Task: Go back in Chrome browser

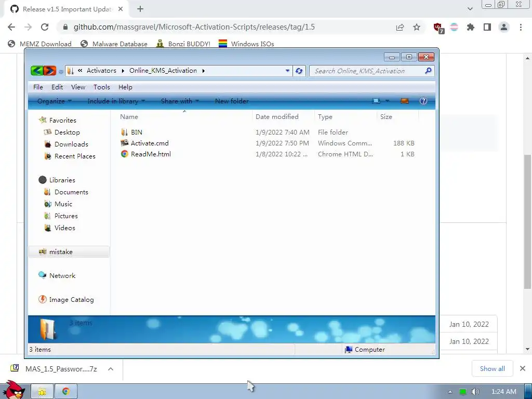Action: click(11, 27)
